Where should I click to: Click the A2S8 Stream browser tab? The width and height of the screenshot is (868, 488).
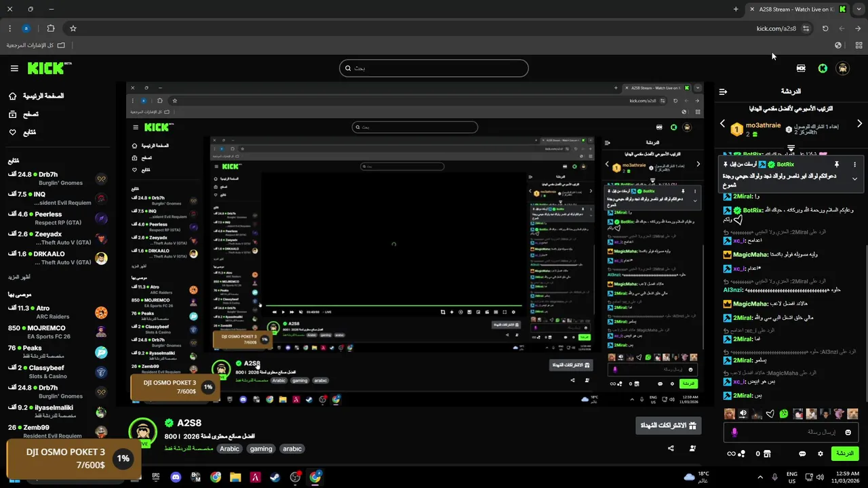[x=798, y=9]
